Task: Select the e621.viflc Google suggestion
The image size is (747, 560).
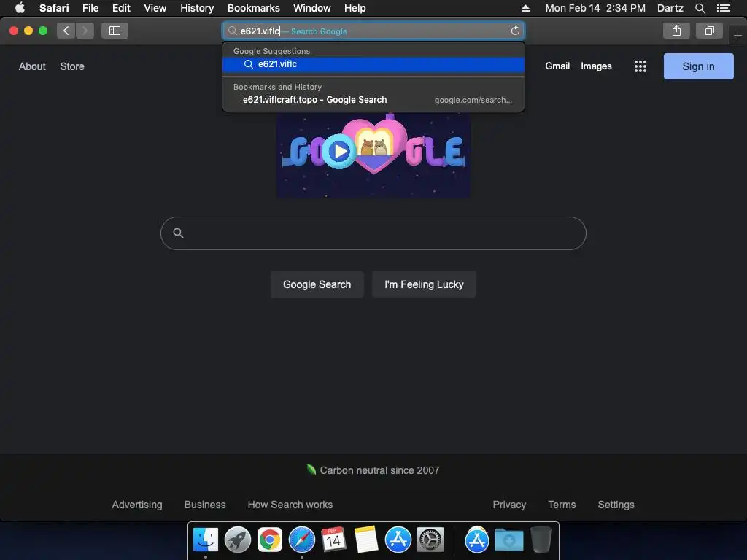Action: pyautogui.click(x=373, y=64)
